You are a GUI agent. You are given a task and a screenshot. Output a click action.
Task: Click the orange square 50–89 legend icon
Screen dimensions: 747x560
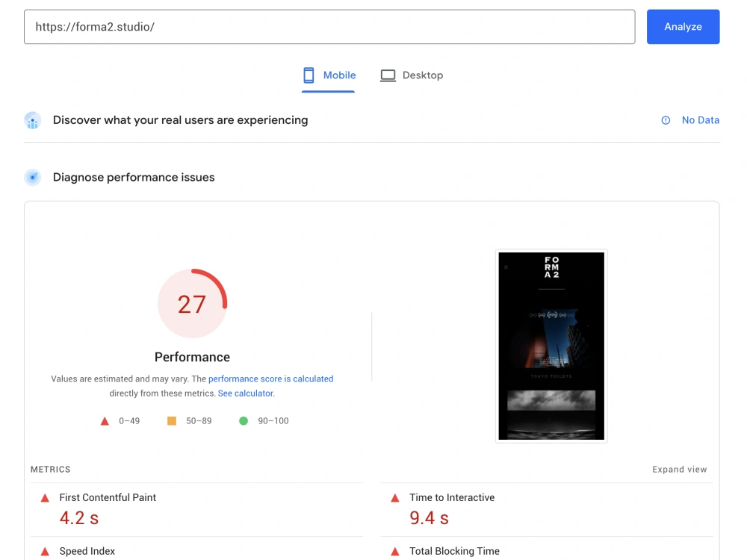coord(172,421)
